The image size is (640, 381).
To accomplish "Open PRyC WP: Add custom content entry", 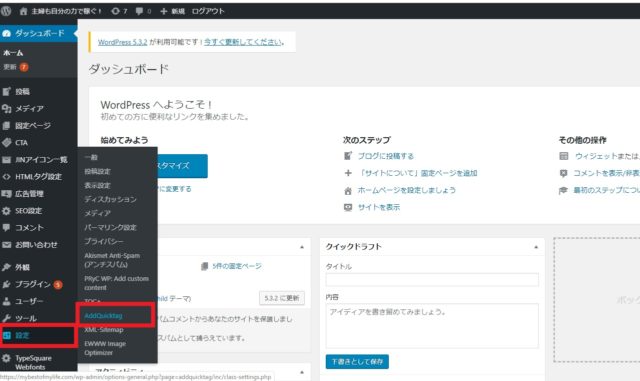I will 116,283.
